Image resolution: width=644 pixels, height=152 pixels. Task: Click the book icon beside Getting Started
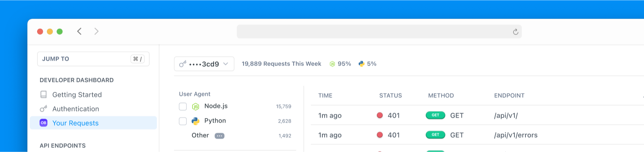click(44, 94)
